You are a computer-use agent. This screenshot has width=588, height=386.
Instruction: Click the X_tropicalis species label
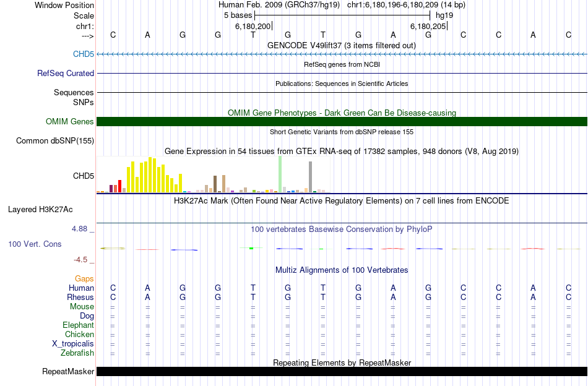pyautogui.click(x=73, y=344)
